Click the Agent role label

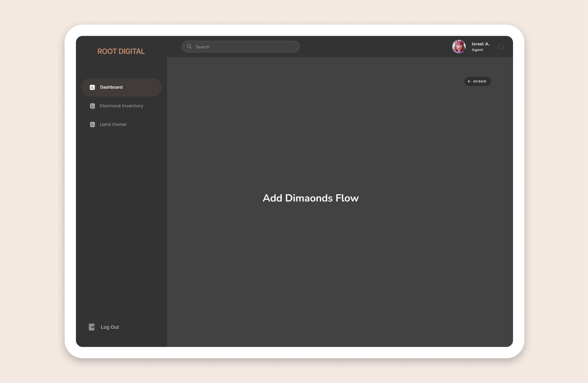(477, 50)
